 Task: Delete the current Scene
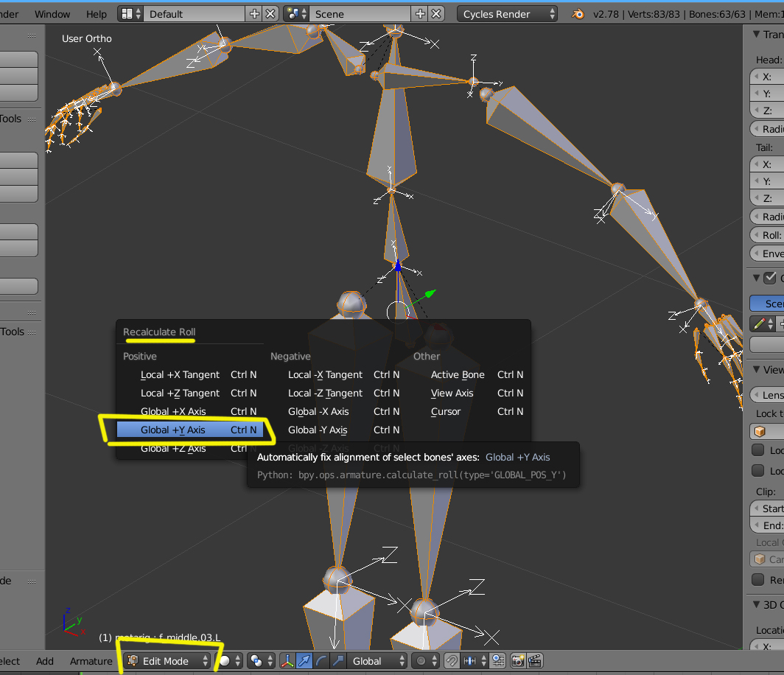tap(436, 14)
